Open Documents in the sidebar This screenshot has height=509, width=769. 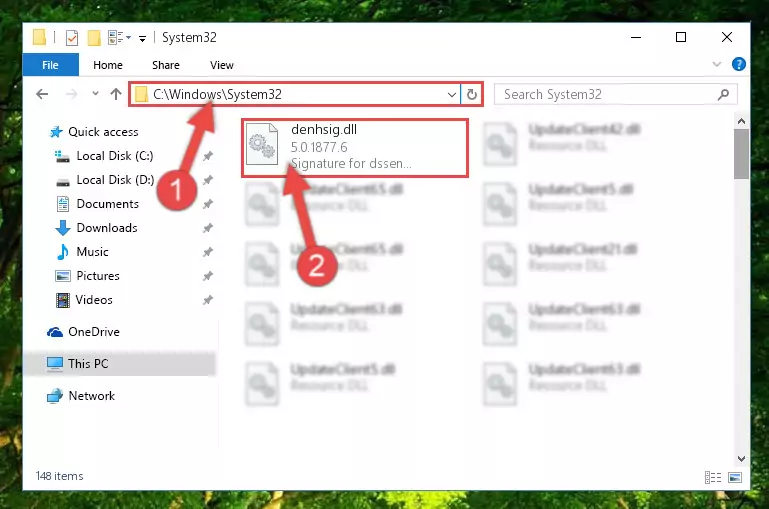coord(107,204)
